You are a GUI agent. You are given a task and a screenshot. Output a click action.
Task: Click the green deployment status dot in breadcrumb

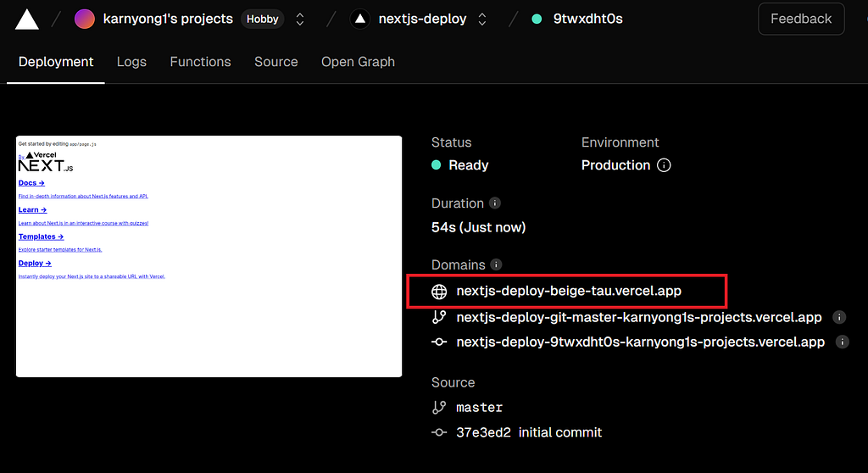537,19
